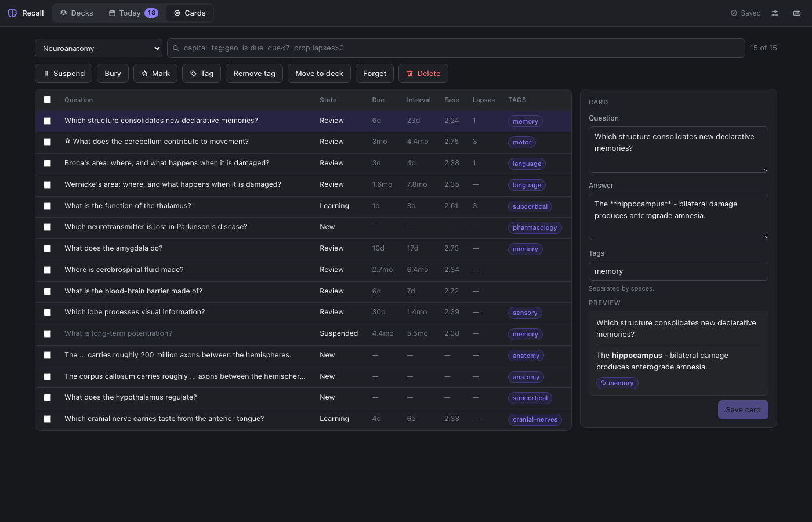Check the Parkinson's disease card checkbox
The height and width of the screenshot is (522, 812).
point(48,227)
